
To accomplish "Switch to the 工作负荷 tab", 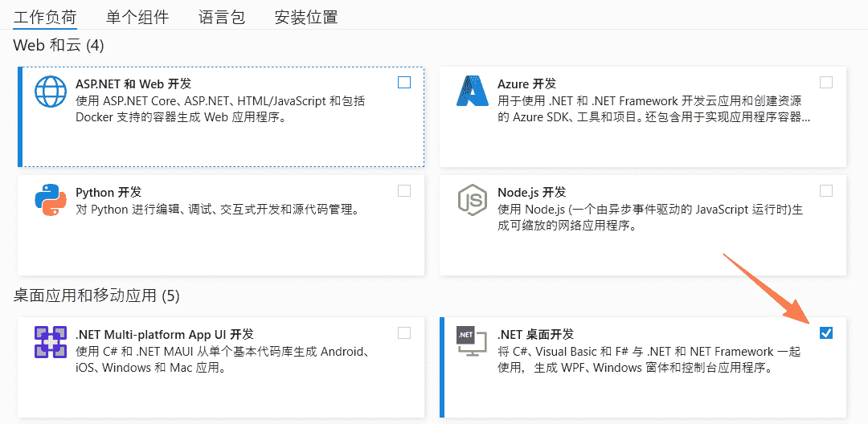I will point(45,17).
